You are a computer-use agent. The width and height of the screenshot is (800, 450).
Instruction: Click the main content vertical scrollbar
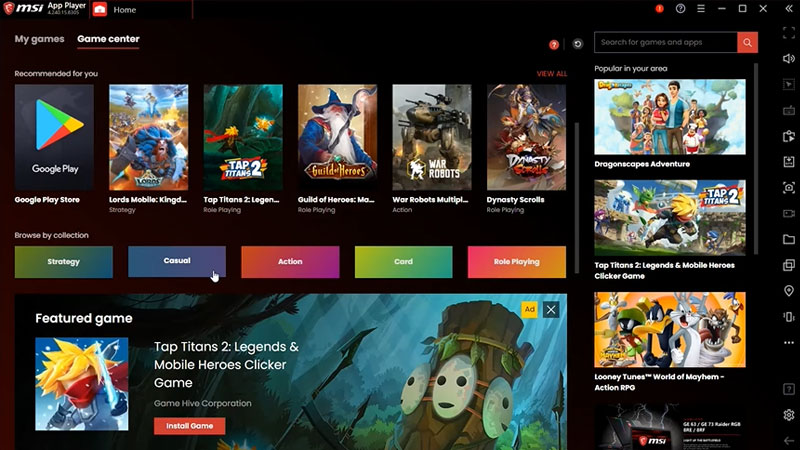[x=577, y=198]
